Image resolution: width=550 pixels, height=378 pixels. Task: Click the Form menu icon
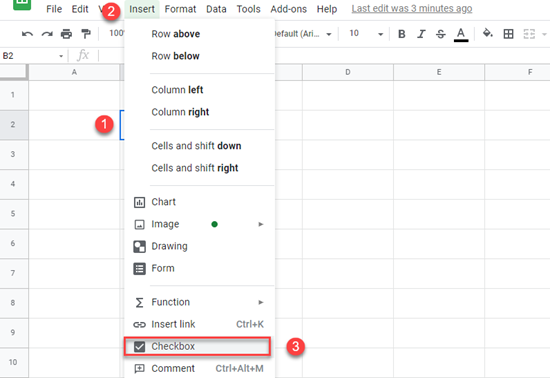(139, 269)
